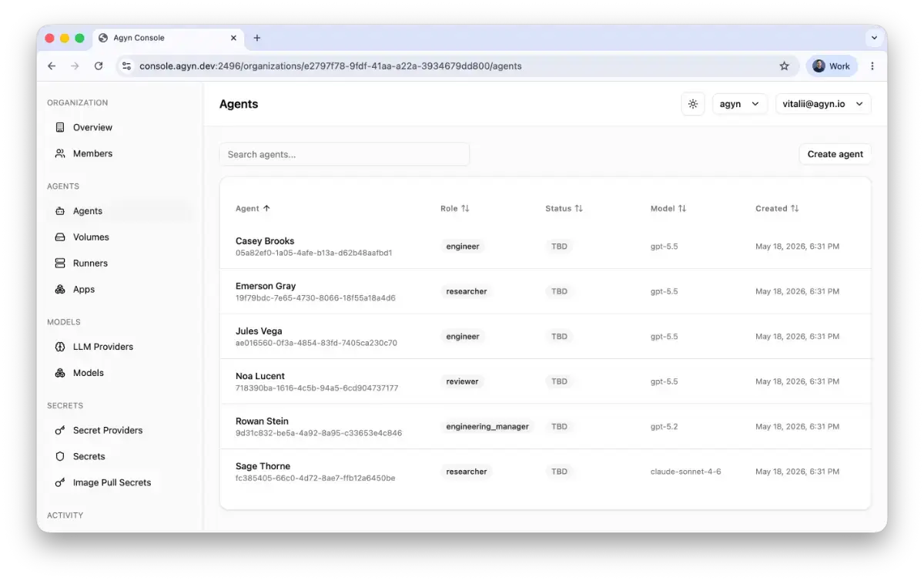Screen dimensions: 924x581
Task: Click the browser forward arrow
Action: pos(75,66)
